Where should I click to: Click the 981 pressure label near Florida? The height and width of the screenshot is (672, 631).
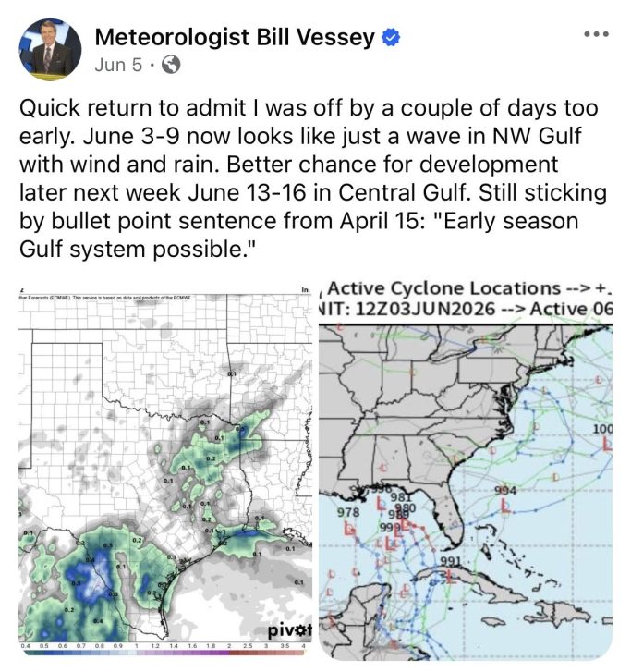point(401,497)
